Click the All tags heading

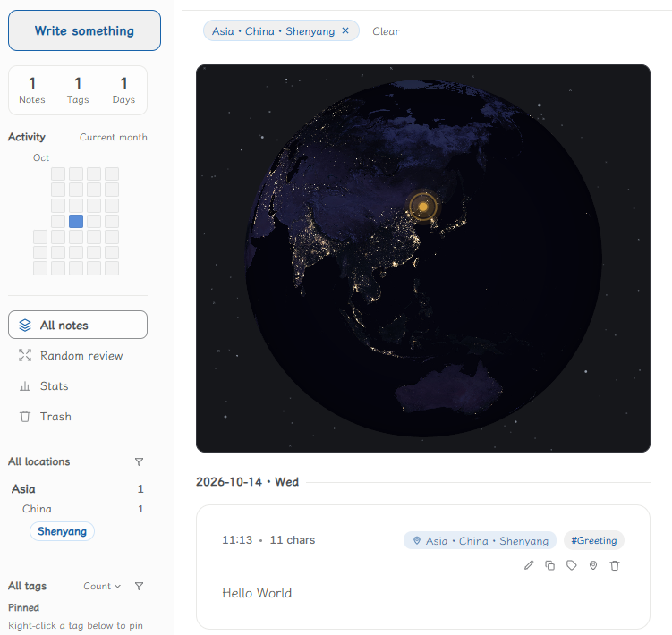27,586
